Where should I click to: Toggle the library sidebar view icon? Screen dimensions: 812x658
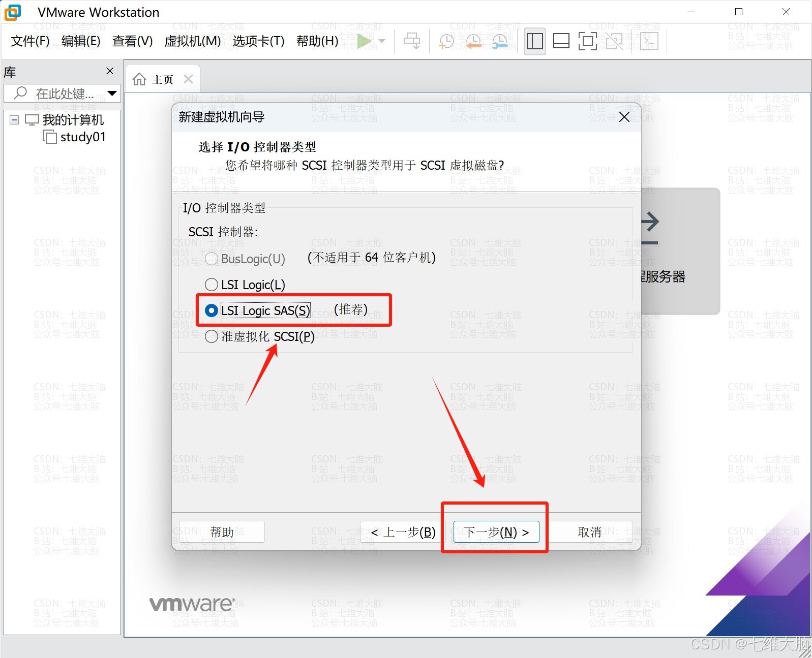pos(534,41)
